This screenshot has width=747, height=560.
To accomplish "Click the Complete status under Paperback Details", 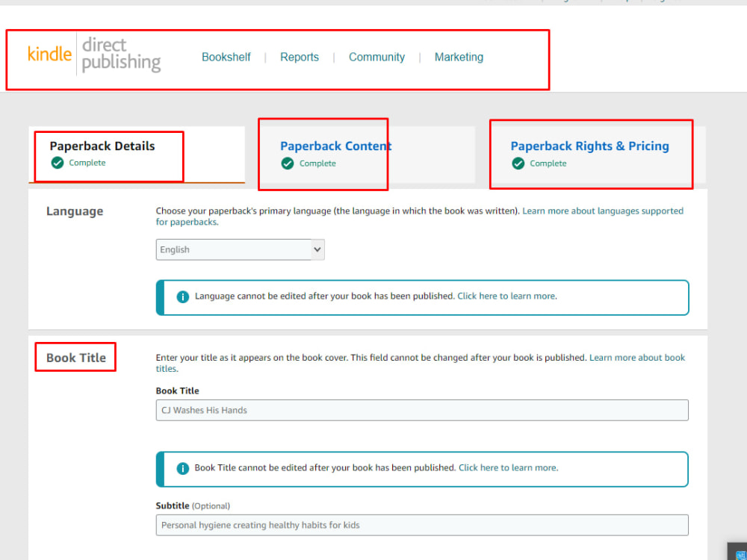I will [x=87, y=163].
